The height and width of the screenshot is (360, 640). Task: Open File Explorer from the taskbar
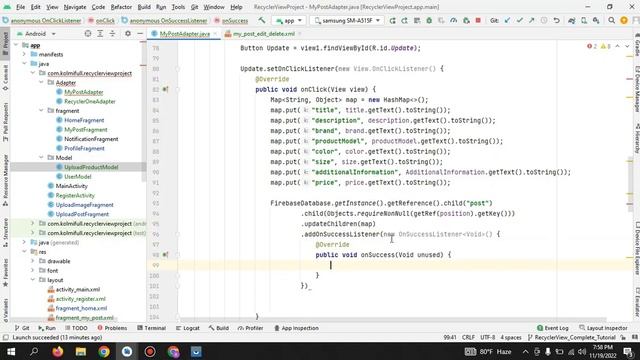coord(81,351)
